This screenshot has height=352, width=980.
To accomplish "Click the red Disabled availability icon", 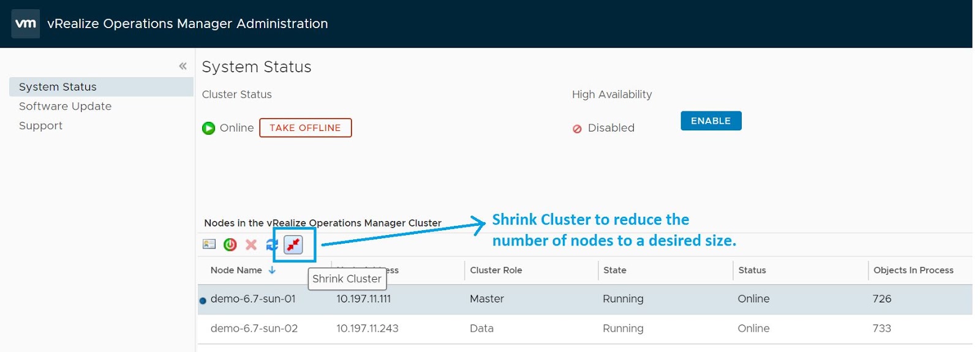I will pyautogui.click(x=577, y=129).
